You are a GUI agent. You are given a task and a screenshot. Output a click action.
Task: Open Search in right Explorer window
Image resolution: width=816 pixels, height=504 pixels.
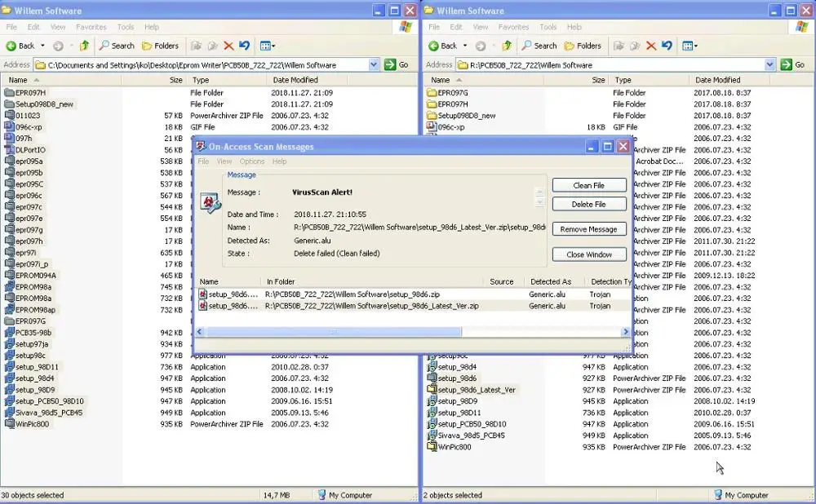[x=539, y=46]
